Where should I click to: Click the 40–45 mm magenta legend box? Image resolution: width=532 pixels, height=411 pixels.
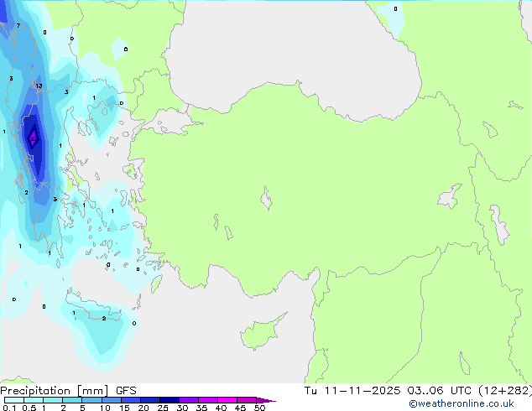coord(227,400)
